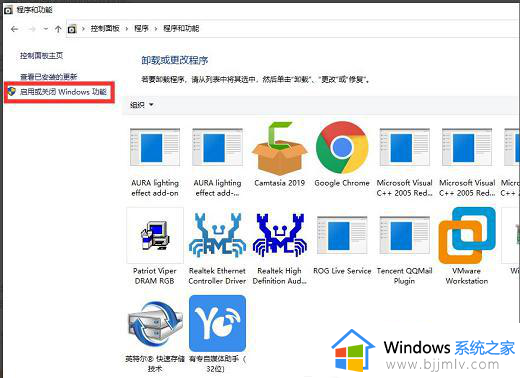
Task: Select the VMware Workstation program icon
Action: (x=467, y=235)
